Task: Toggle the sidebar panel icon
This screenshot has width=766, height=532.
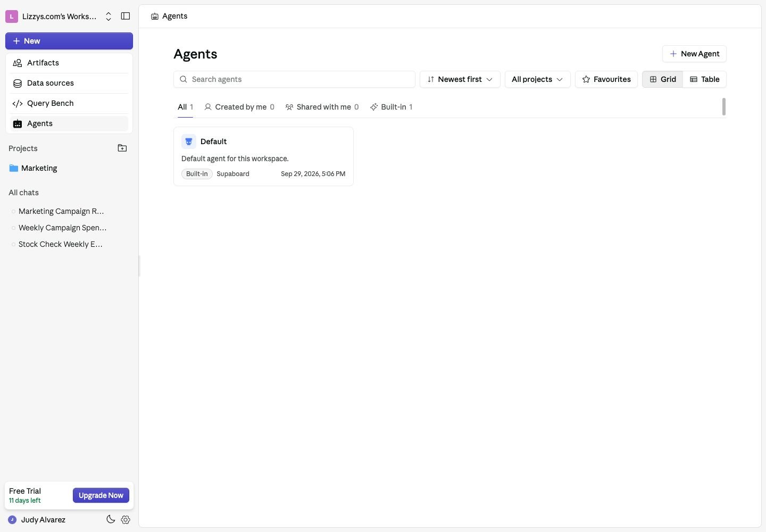Action: (x=126, y=16)
